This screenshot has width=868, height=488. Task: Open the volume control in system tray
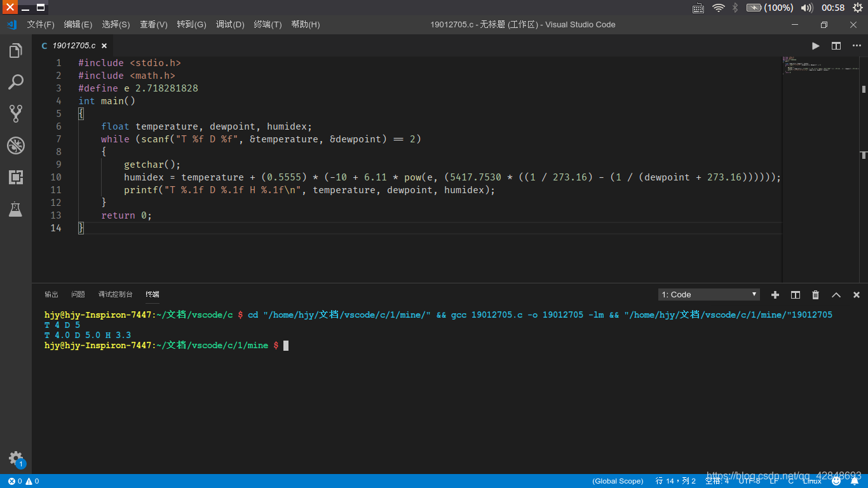pyautogui.click(x=806, y=8)
